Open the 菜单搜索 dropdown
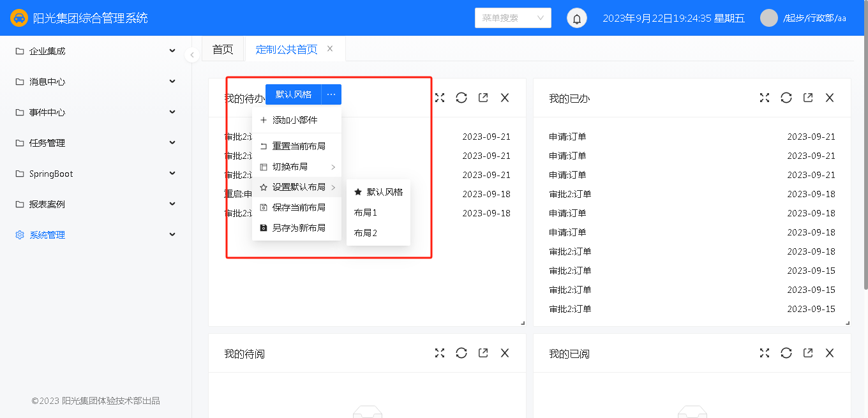Viewport: 868px width, 418px height. 513,18
